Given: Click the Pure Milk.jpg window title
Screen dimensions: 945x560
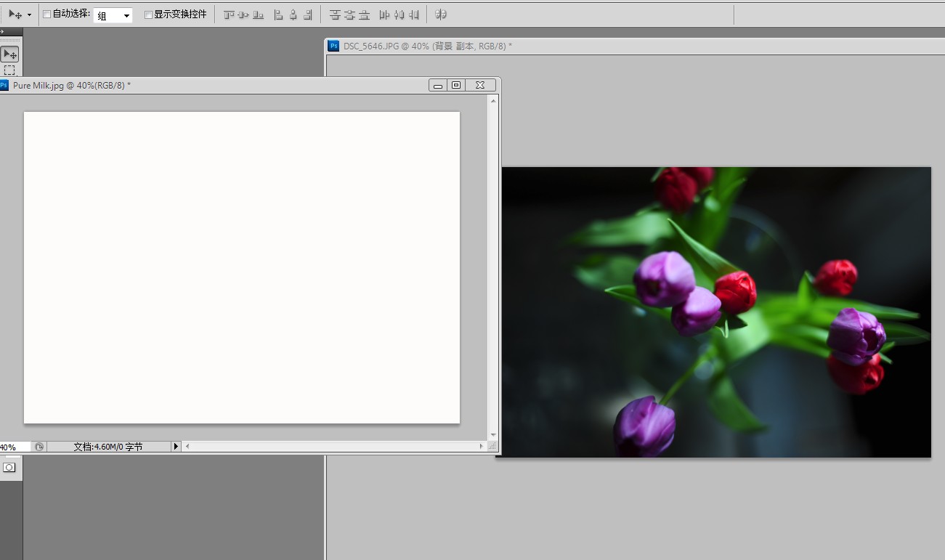Looking at the screenshot, I should coord(72,85).
